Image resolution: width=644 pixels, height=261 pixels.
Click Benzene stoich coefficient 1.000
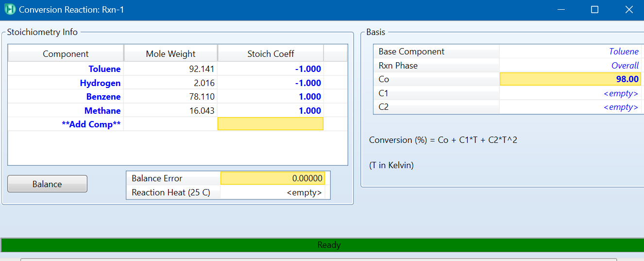coord(271,97)
